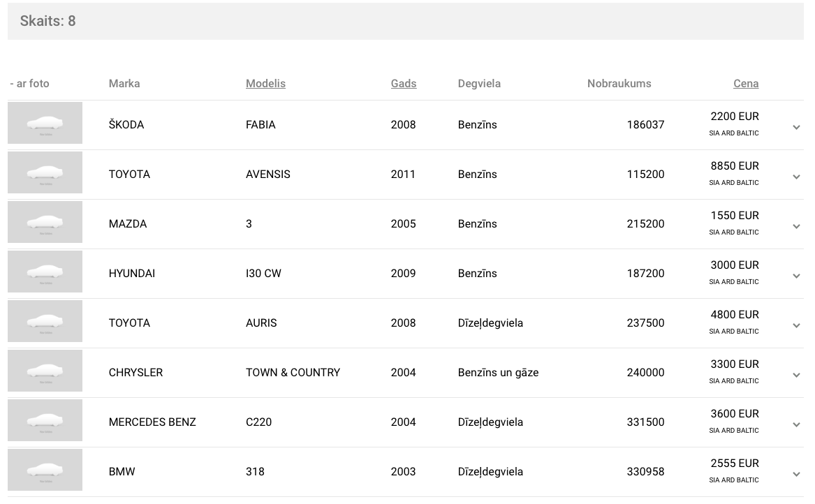Image resolution: width=815 pixels, height=504 pixels.
Task: Expand the TOYOTA AVENSIS row chevron
Action: (x=796, y=177)
